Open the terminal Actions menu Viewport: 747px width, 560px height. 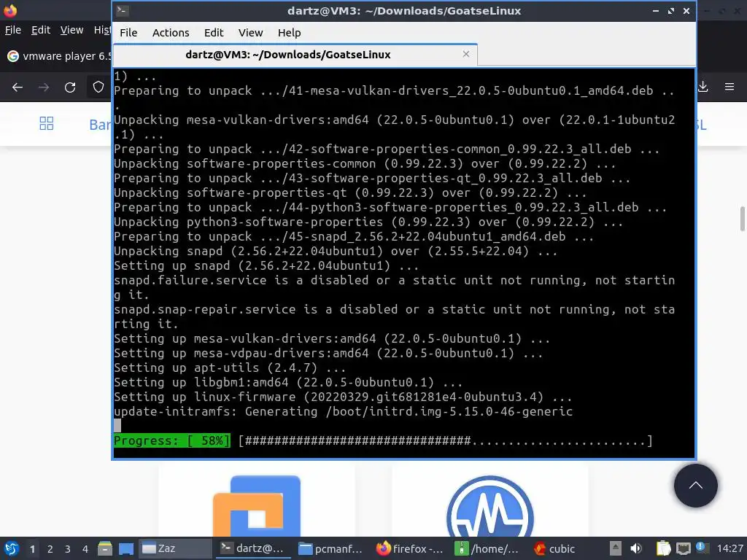[x=171, y=32]
